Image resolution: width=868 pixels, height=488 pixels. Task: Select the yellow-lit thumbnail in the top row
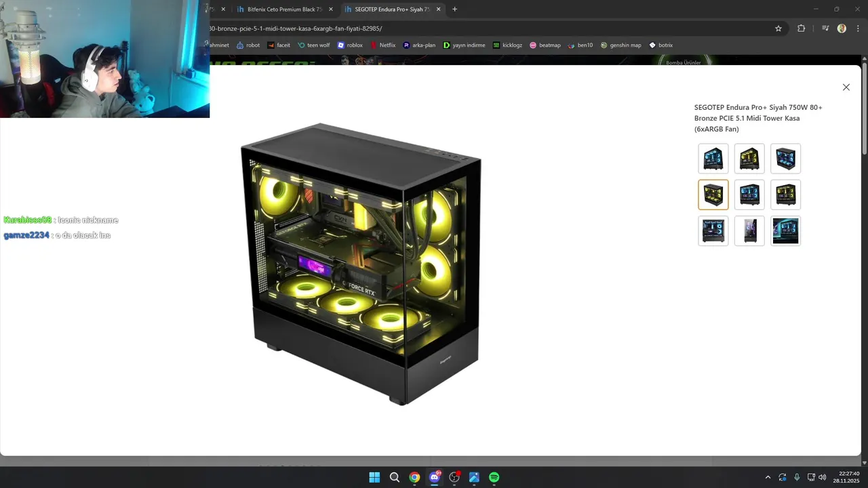(749, 159)
